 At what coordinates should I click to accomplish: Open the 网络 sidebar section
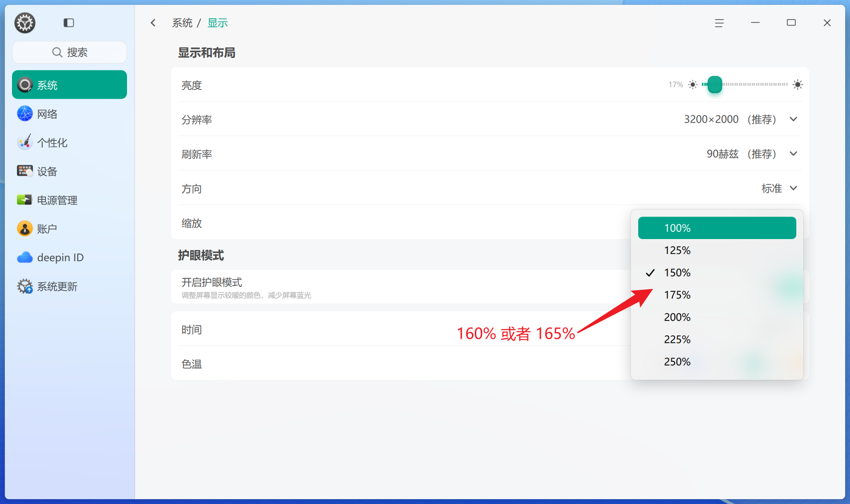(x=69, y=114)
